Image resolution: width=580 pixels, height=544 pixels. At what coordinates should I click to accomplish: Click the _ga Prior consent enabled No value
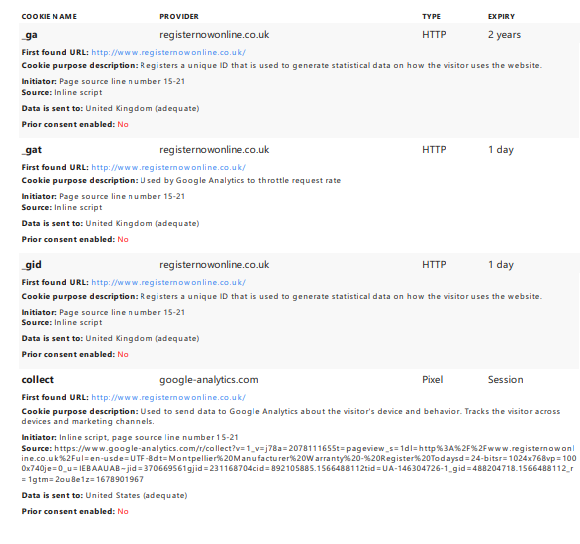[x=123, y=125]
